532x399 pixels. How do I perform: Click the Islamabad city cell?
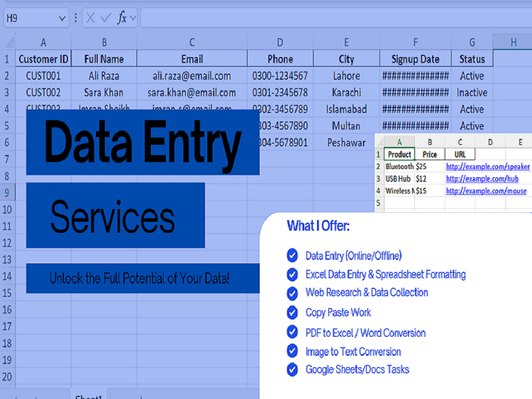(x=346, y=109)
